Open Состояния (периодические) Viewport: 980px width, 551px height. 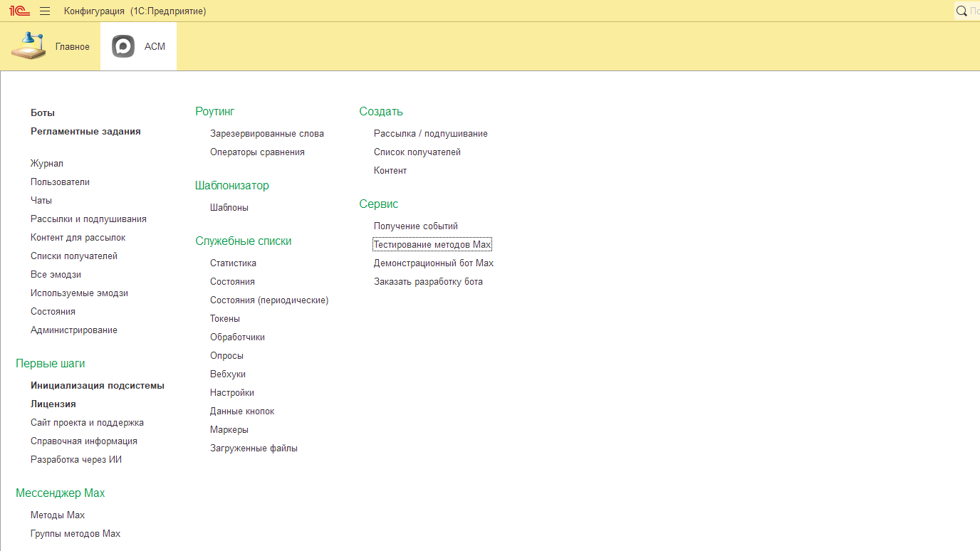(269, 300)
